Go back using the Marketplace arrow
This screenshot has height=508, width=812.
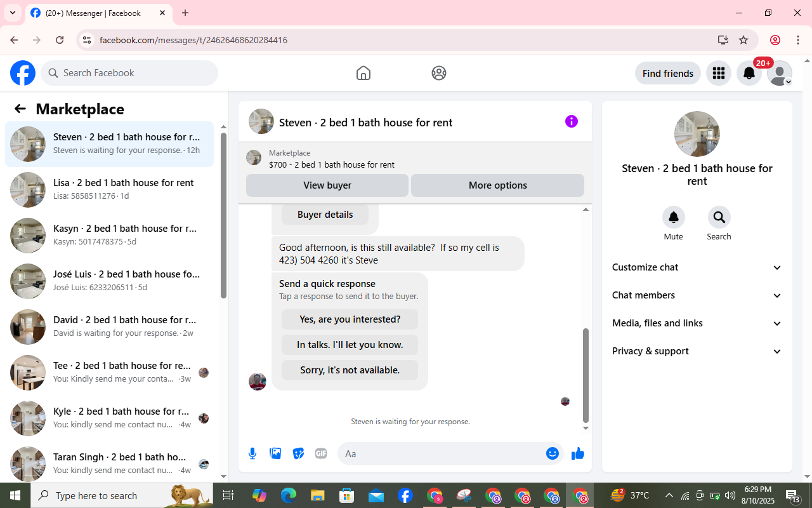tap(20, 109)
